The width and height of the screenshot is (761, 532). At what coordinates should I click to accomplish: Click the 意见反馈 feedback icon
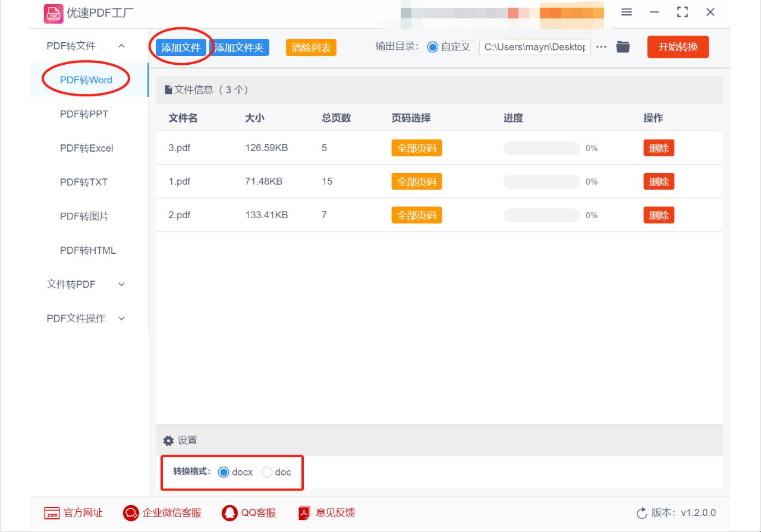click(x=303, y=512)
